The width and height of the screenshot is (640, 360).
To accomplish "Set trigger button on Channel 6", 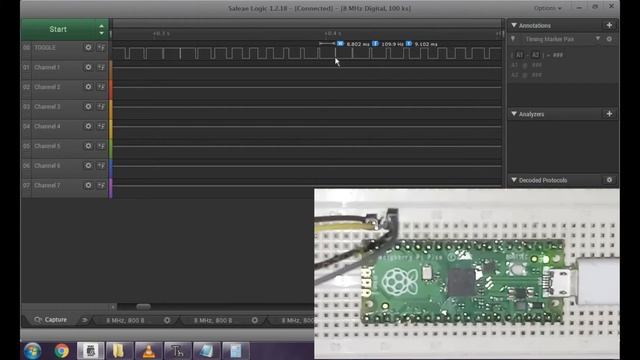I will click(x=101, y=165).
